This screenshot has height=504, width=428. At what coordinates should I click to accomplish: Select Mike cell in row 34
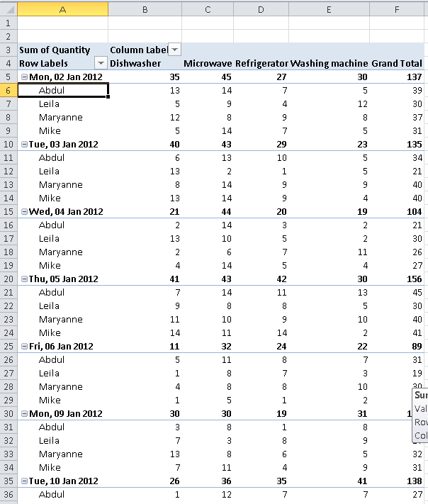point(63,467)
